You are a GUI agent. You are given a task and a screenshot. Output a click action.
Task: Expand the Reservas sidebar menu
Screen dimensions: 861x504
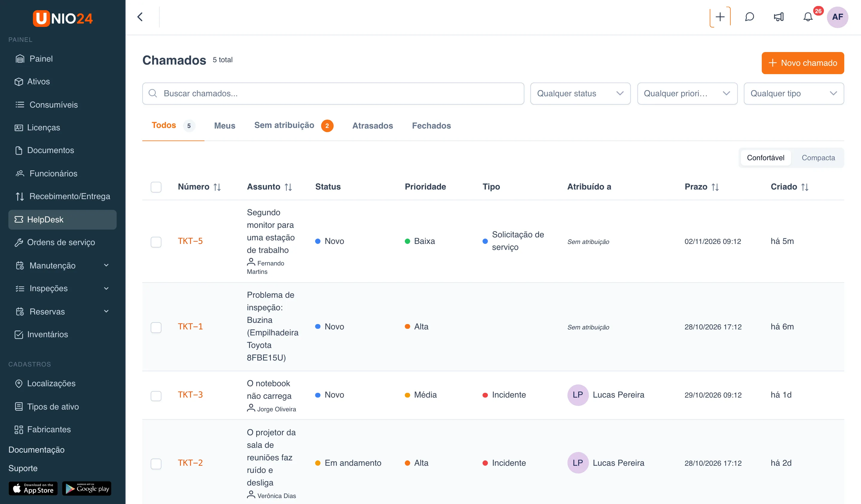pos(62,311)
